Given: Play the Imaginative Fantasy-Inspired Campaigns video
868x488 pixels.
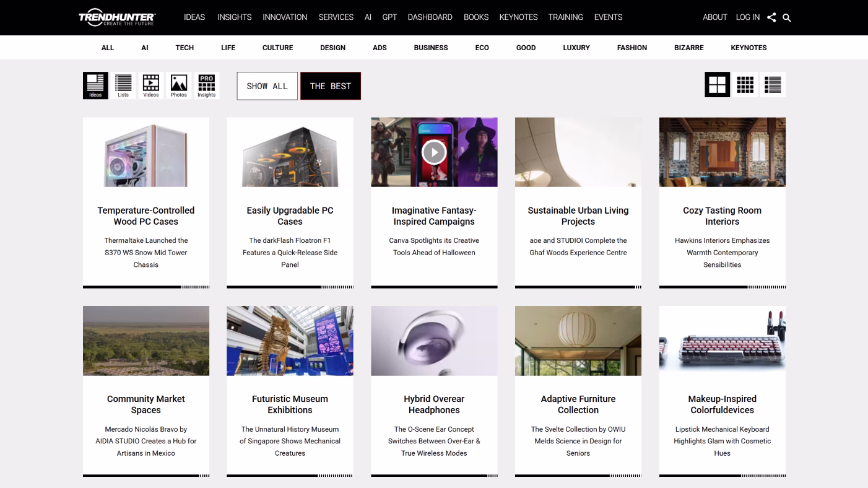Looking at the screenshot, I should 434,152.
